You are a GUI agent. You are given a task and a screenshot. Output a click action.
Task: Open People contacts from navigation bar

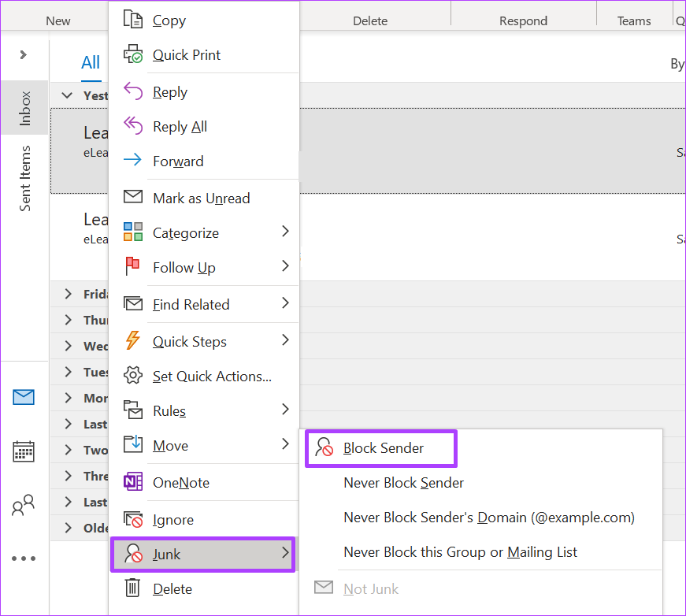(x=24, y=505)
